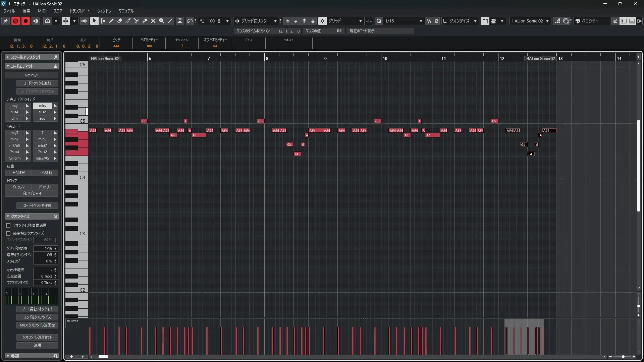Select the Mute X tool
The image size is (644, 362).
(x=153, y=21)
